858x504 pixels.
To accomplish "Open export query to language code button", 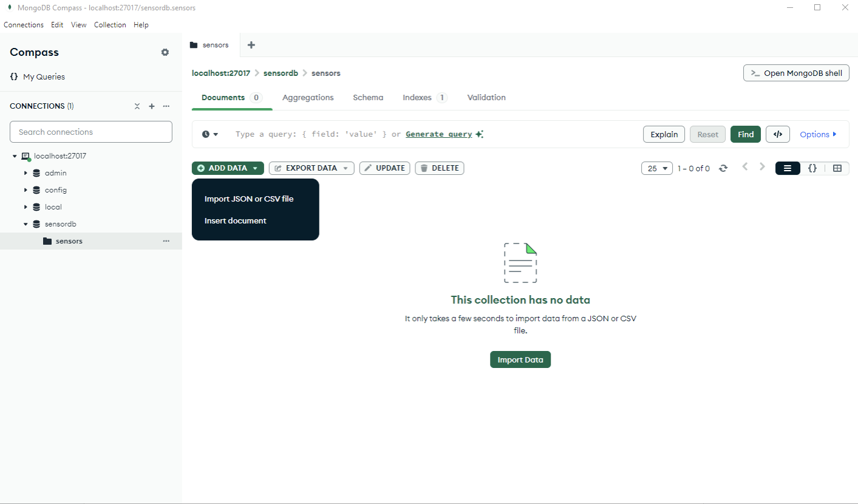I will (x=778, y=134).
